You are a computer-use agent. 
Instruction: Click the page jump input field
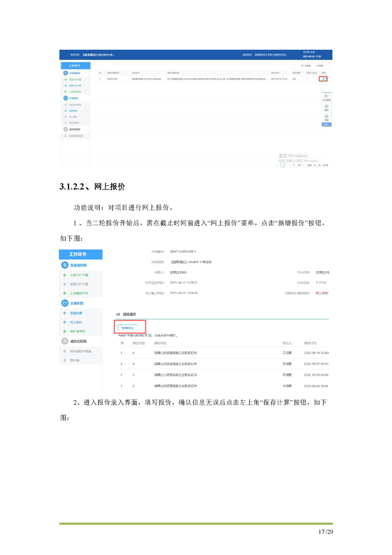tap(315, 165)
